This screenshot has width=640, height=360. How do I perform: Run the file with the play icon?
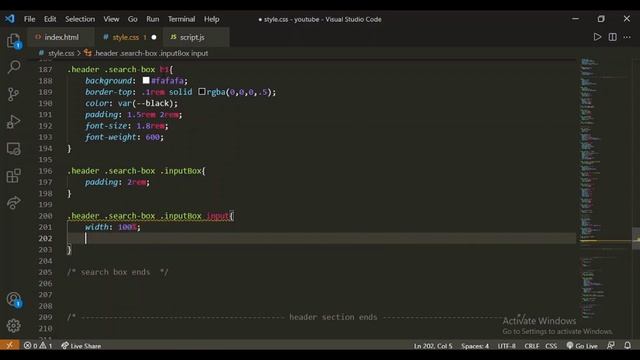pos(597,37)
